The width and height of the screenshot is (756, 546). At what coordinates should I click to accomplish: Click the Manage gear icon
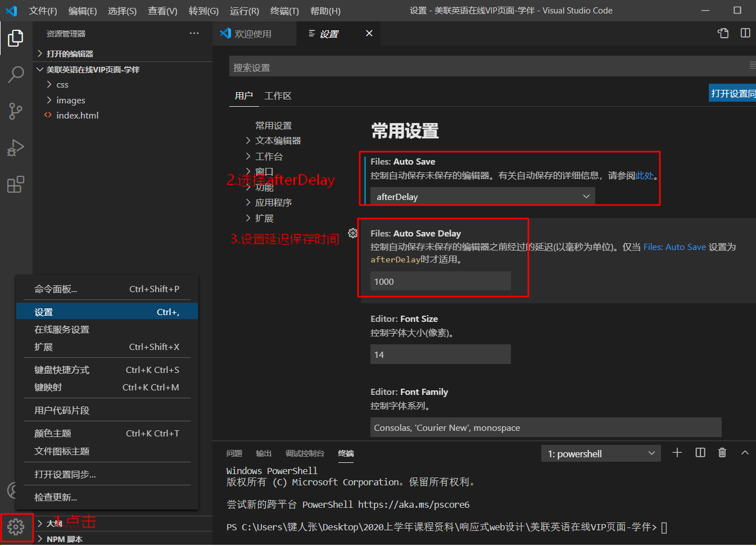[x=16, y=527]
